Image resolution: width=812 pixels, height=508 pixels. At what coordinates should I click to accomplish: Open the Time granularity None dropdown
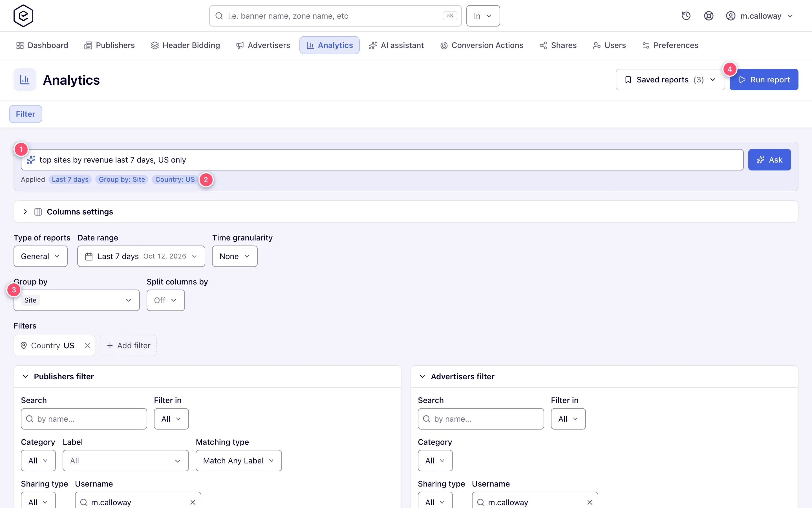coord(235,256)
